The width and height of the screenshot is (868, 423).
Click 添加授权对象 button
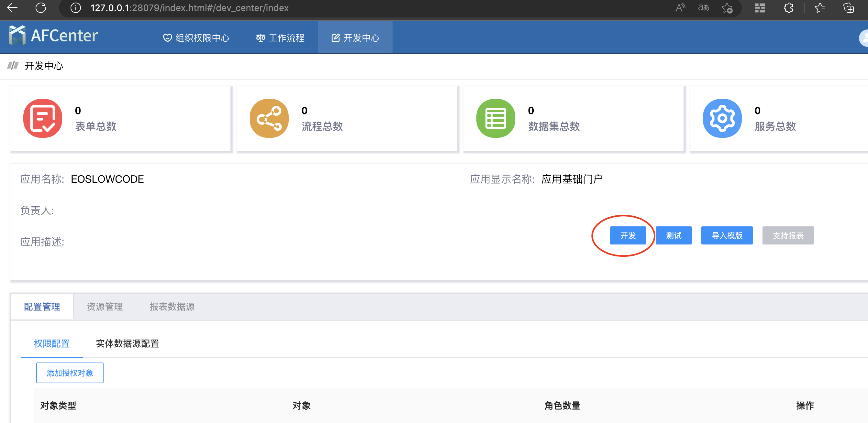(x=70, y=373)
